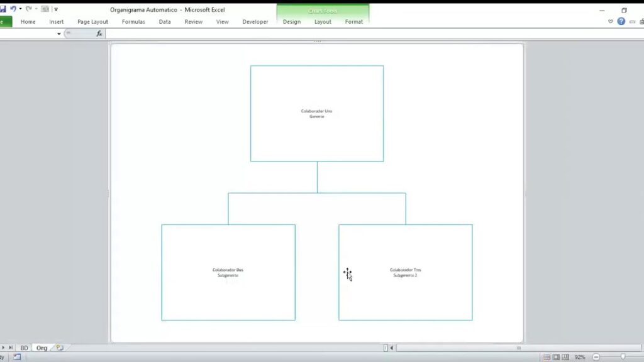The height and width of the screenshot is (362, 644).
Task: Select the Formulas ribbon tab
Action: 133,22
